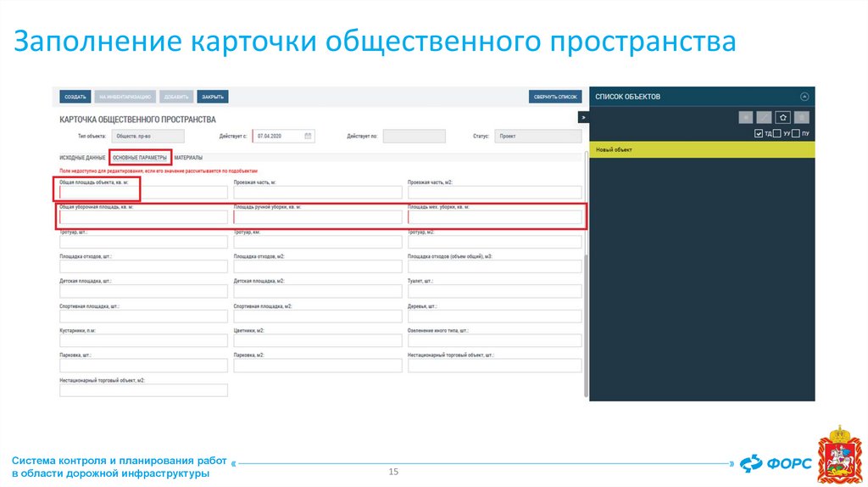The height and width of the screenshot is (487, 868).
Task: Click the Закрыть button
Action: point(213,97)
